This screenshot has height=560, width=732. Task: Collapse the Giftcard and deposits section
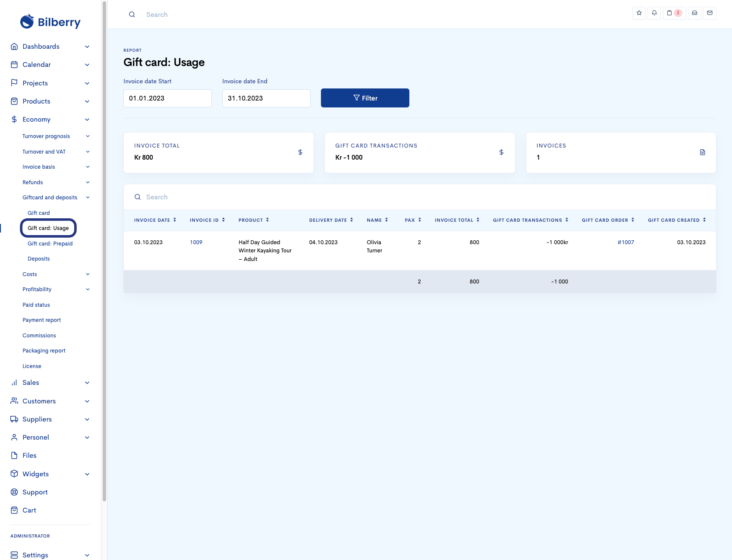click(x=88, y=198)
